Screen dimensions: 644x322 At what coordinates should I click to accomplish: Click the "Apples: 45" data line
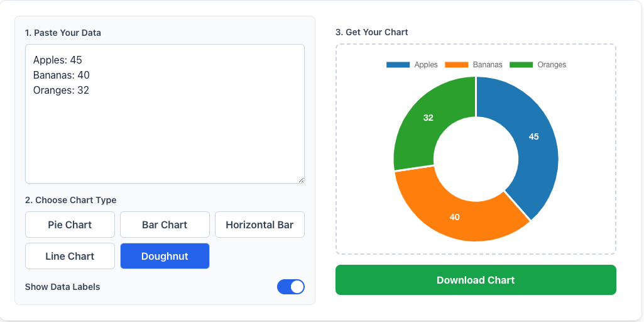click(58, 60)
